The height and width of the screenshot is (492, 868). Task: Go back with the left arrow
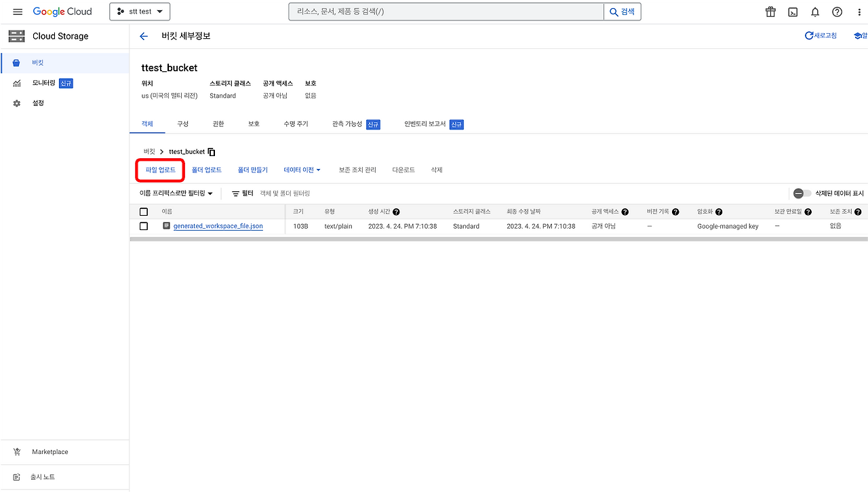coord(143,36)
